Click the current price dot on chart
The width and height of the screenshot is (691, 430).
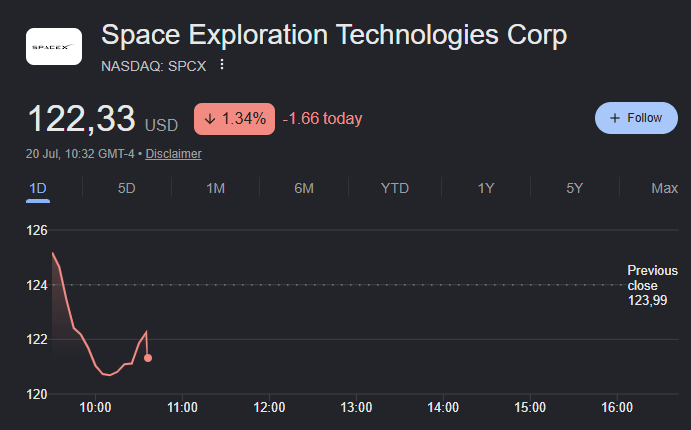click(x=148, y=358)
